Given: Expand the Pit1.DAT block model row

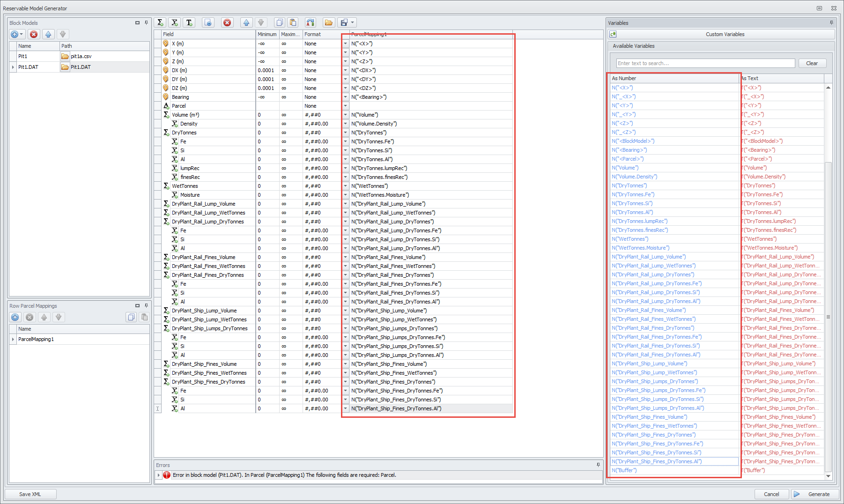Looking at the screenshot, I should (13, 67).
